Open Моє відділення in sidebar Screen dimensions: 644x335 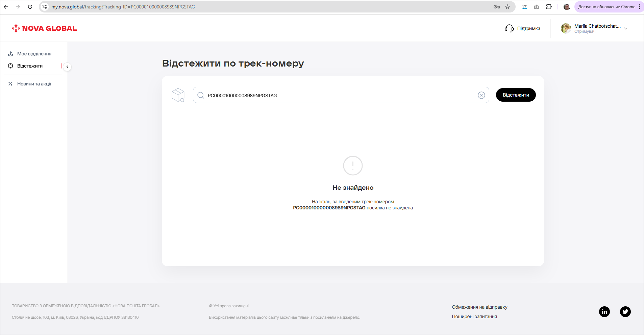click(x=34, y=54)
